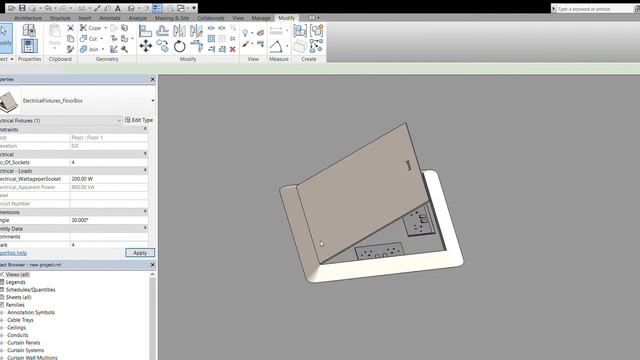
Task: Click the Open folder icon in quick access toolbar
Action: coord(12,8)
